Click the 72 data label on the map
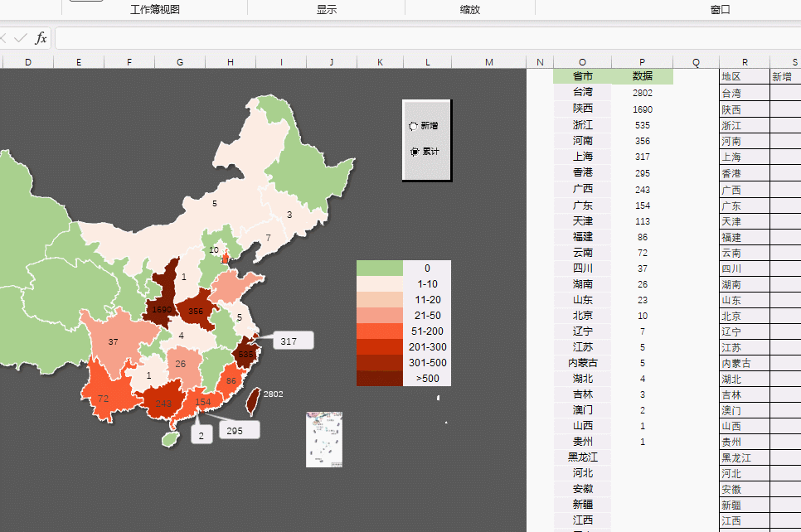The image size is (801, 532). point(103,399)
